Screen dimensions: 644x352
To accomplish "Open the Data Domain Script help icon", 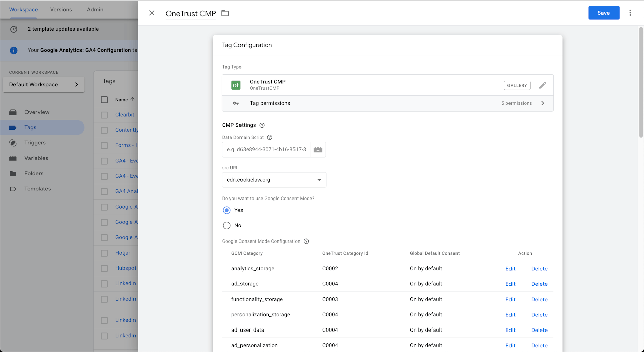I will click(269, 137).
